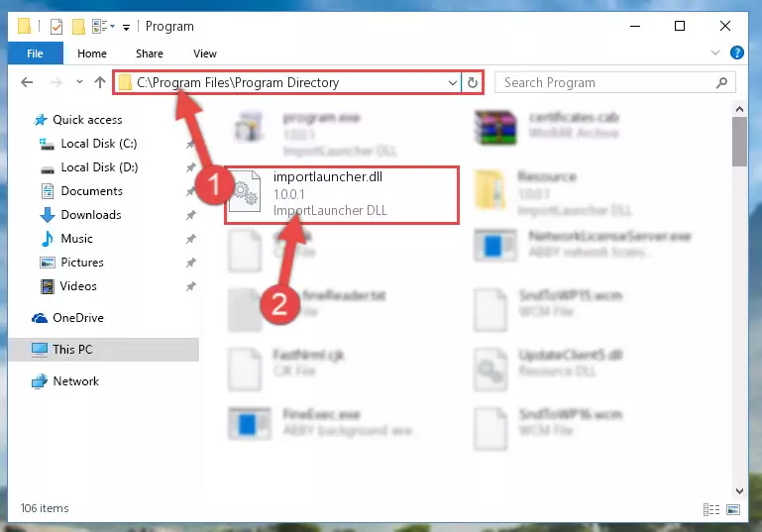This screenshot has width=762, height=532.
Task: Switch to Large icons view in status bar
Action: coord(733,509)
